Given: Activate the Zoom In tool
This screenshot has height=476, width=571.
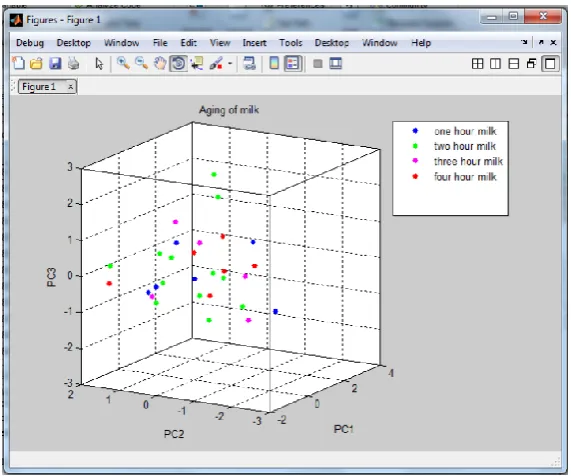Looking at the screenshot, I should (x=123, y=63).
